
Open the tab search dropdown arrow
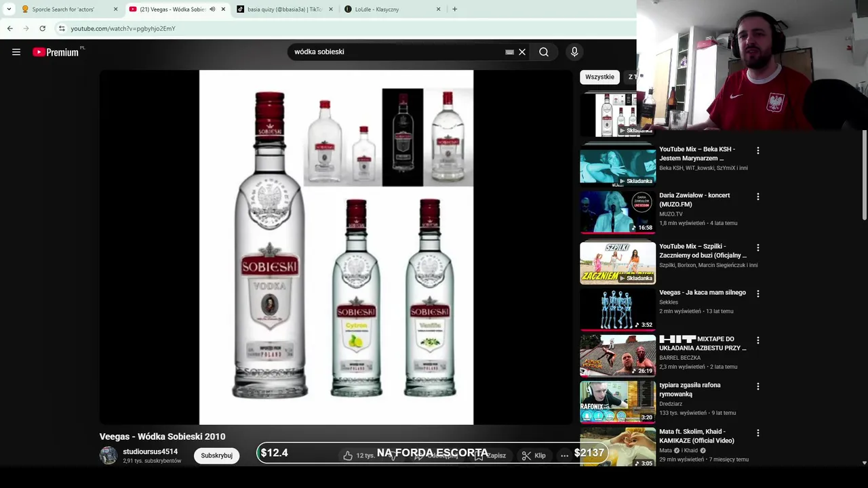(9, 9)
